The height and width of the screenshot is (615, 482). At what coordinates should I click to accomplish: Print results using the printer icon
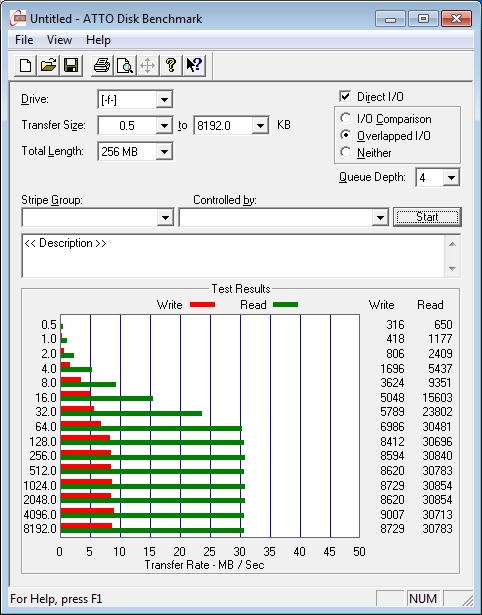point(102,65)
